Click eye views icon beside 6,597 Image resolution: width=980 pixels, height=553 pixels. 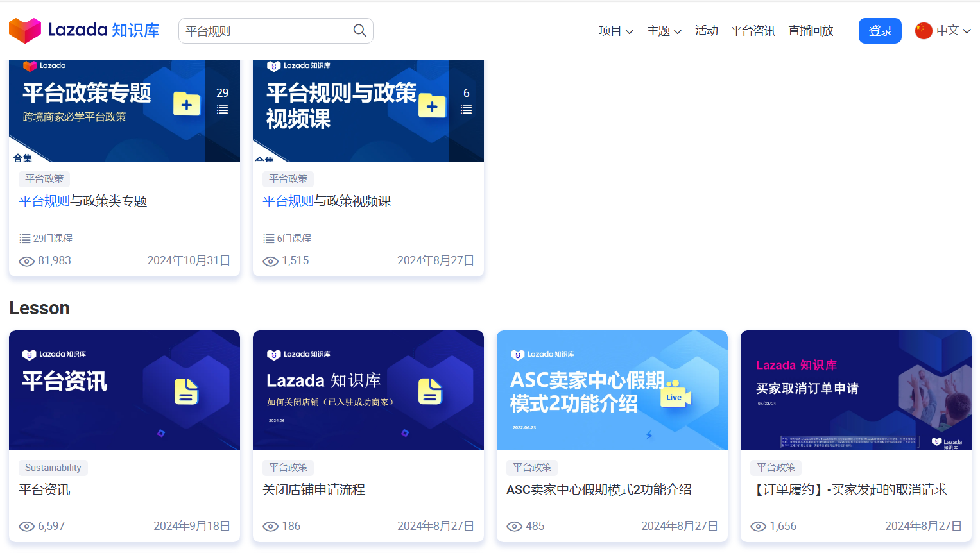point(26,527)
